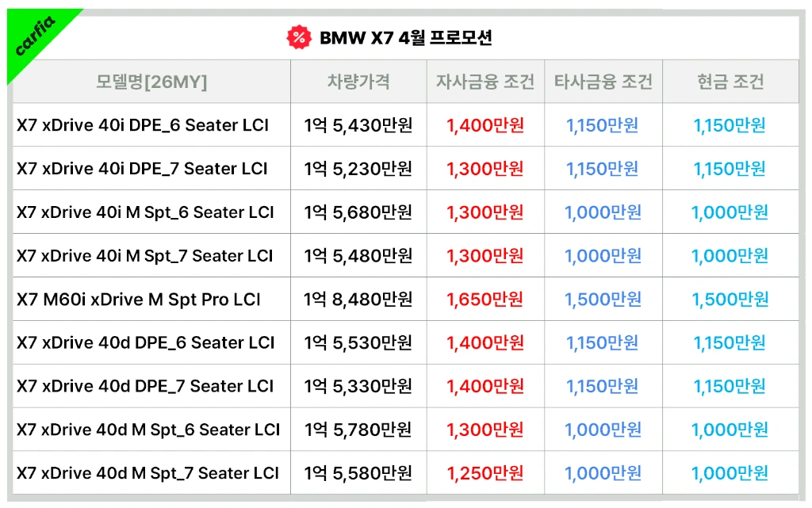Click 현금 조건 '1,150만원' for 40d DPE_7 Seater

[730, 386]
